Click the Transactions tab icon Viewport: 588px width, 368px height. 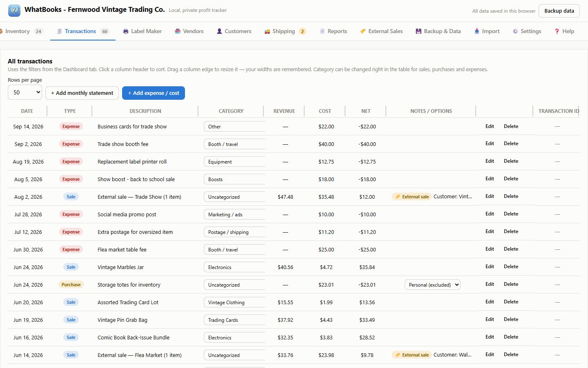pos(60,31)
